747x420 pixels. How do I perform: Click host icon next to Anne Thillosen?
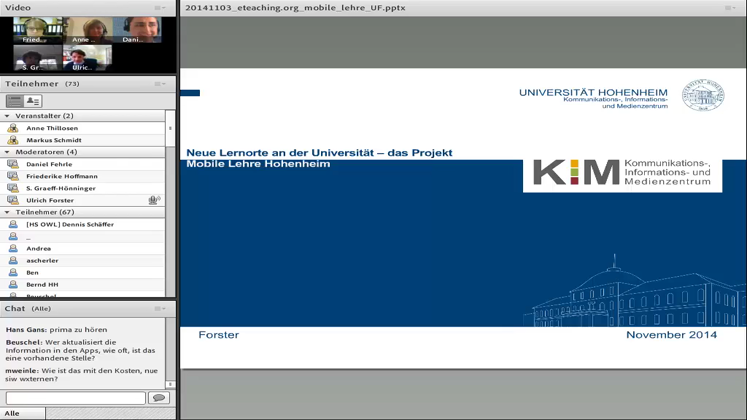13,128
